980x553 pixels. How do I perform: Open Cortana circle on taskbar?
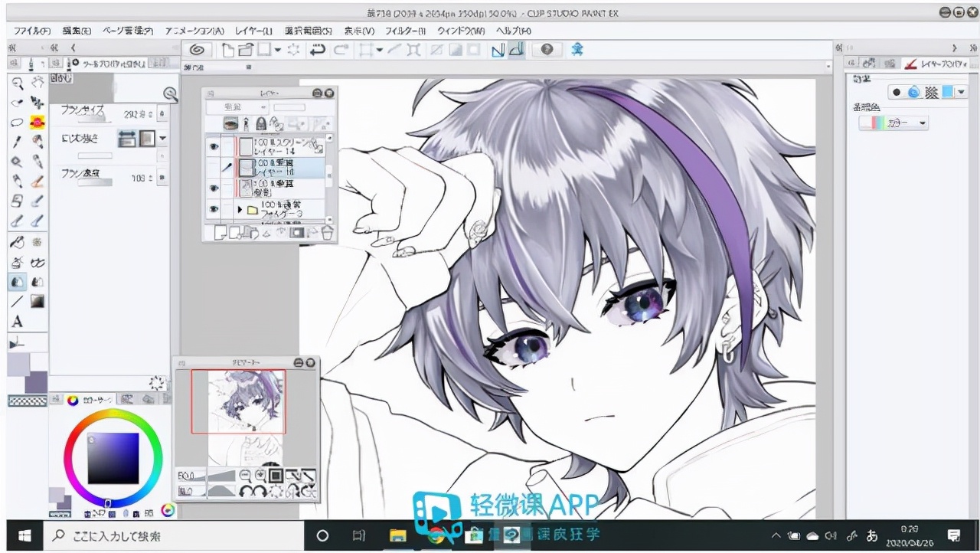click(x=322, y=535)
